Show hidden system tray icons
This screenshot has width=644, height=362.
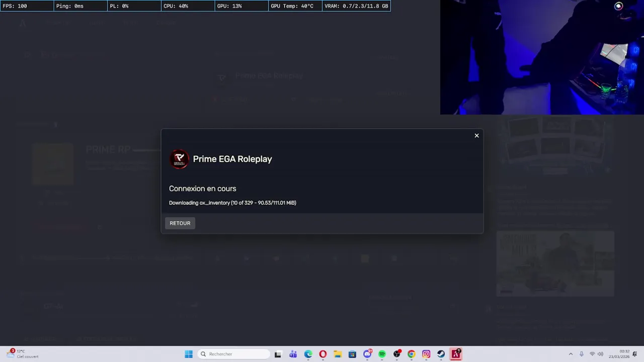click(x=571, y=354)
